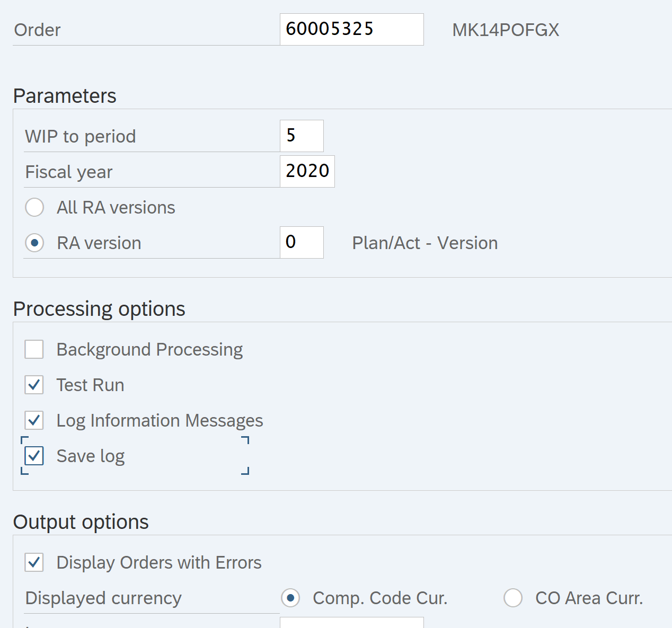
Task: Click the WIP to period label
Action: (x=81, y=136)
